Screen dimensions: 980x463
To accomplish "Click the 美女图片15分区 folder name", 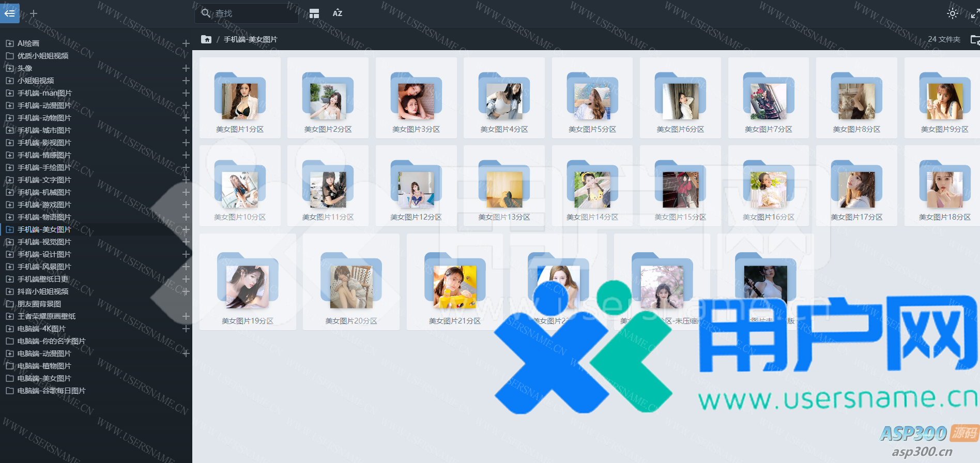I will pyautogui.click(x=680, y=217).
